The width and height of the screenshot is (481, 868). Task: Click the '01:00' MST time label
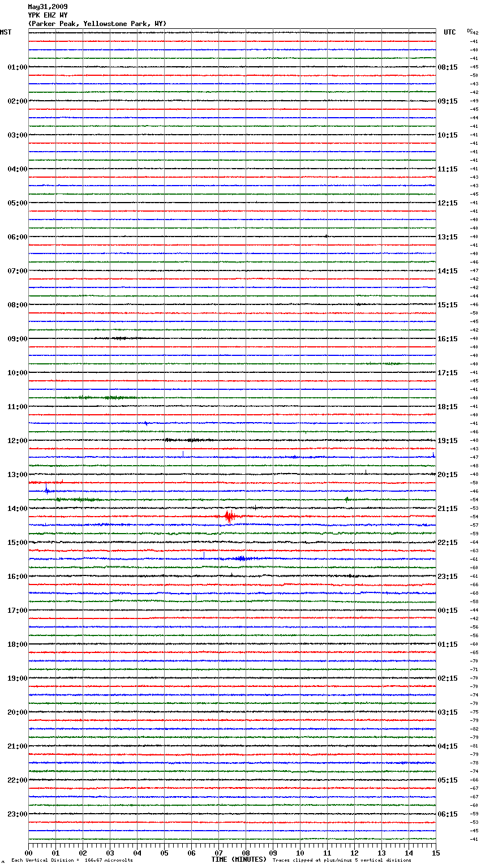pyautogui.click(x=18, y=67)
